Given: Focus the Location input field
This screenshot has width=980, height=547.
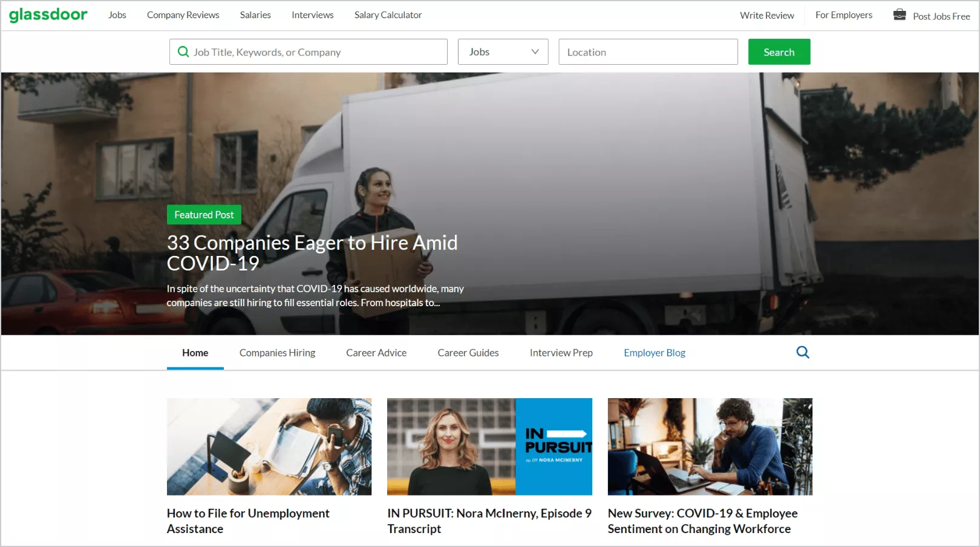Looking at the screenshot, I should (648, 52).
